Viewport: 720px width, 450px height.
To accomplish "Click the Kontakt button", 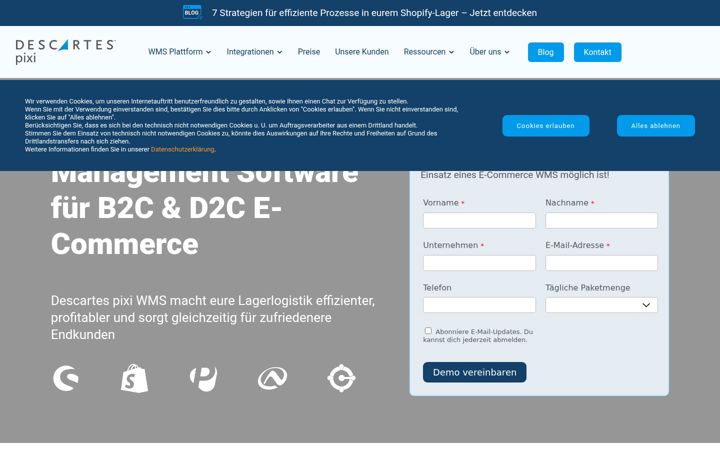I will (597, 52).
